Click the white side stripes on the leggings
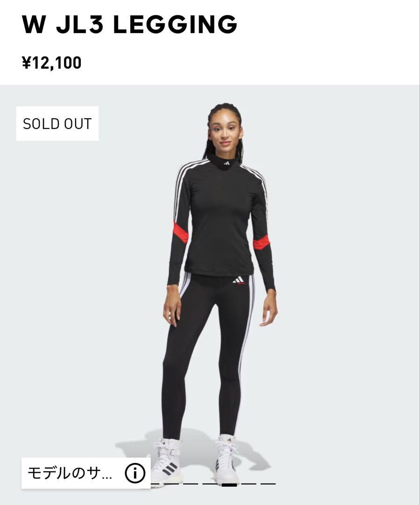This screenshot has height=505, width=420. click(246, 348)
